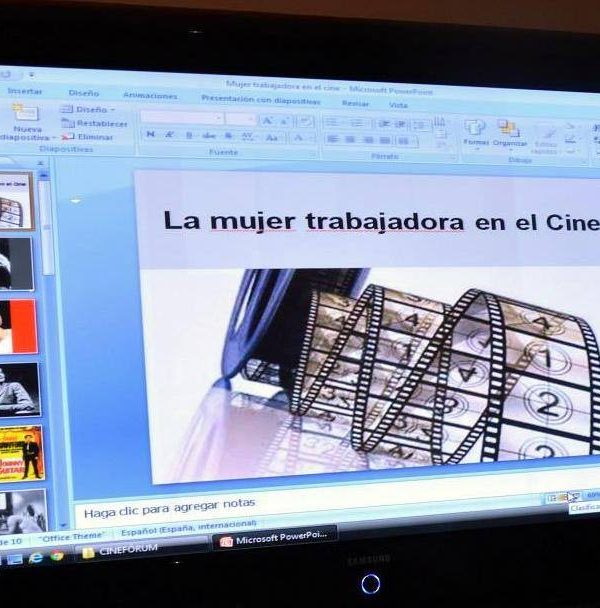
Task: Click the "Haga clic para agregar notas" notes pane
Action: [169, 508]
